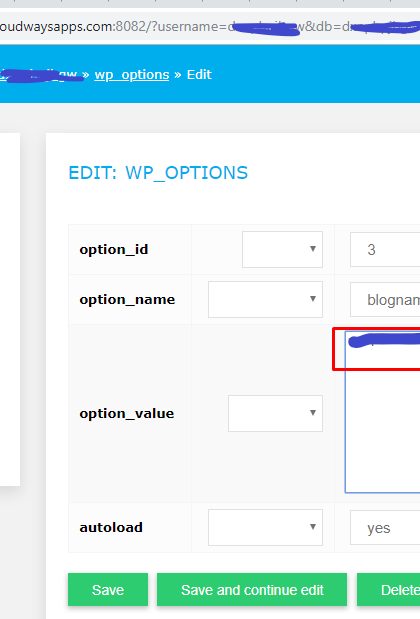Click Save and continue edit
This screenshot has height=619, width=420.
252,590
